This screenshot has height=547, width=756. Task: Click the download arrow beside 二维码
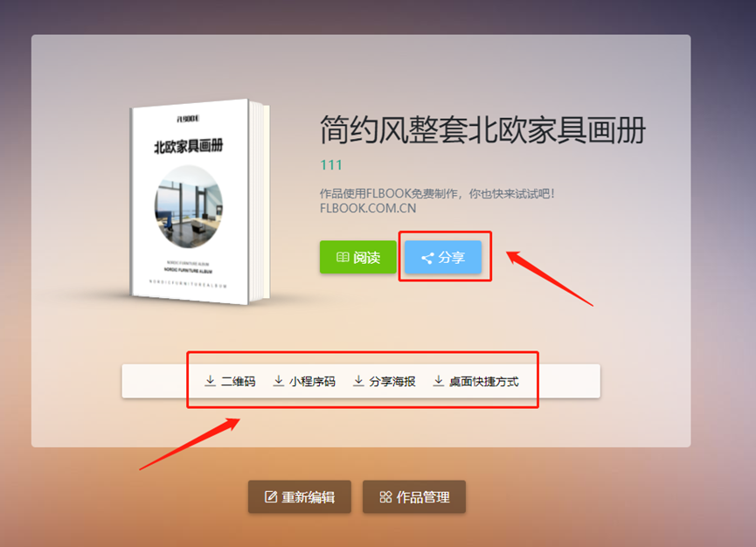210,381
